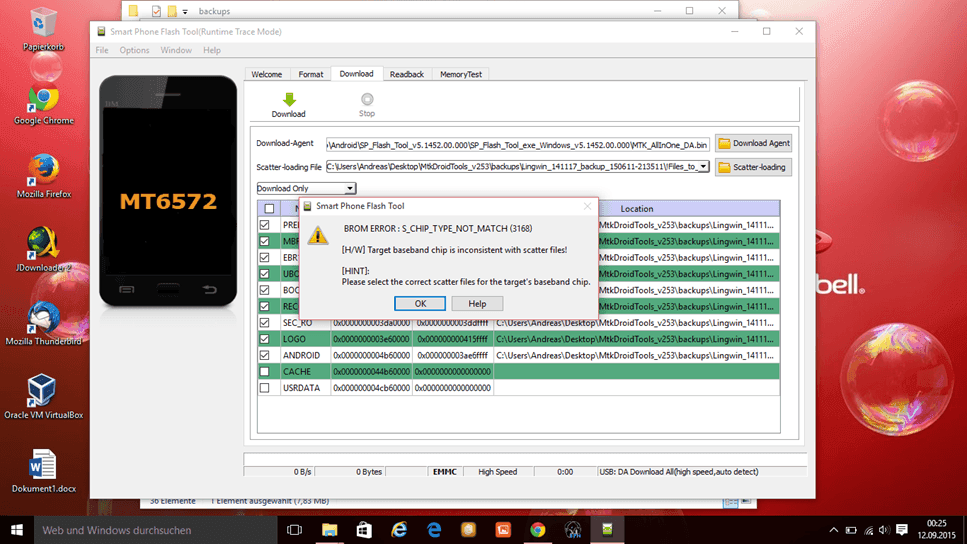Open Google Chrome desktop shortcut

pyautogui.click(x=44, y=106)
